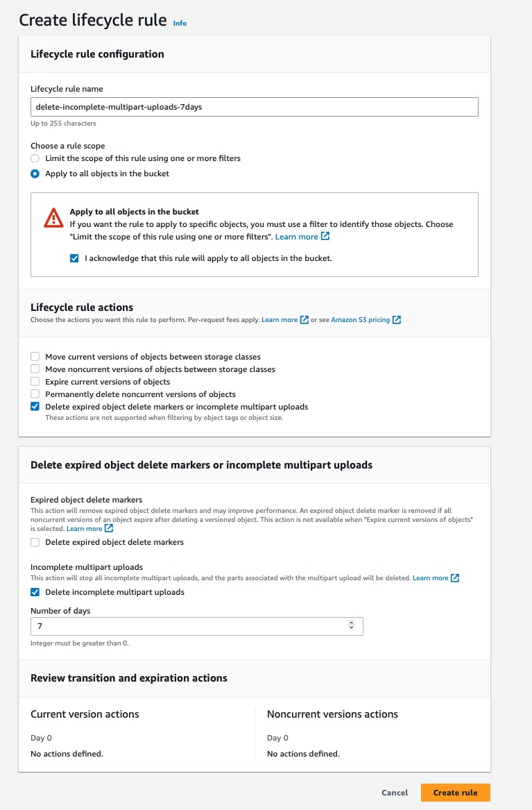
Task: Click the Info link beside the page title
Action: click(x=180, y=23)
